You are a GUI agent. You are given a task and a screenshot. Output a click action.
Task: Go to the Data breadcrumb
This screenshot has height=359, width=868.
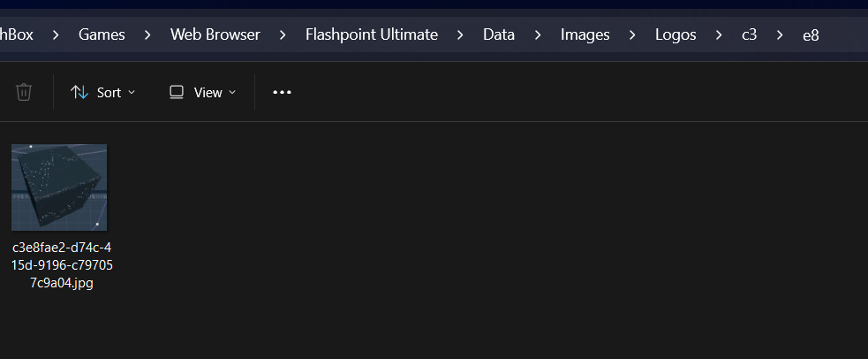click(499, 34)
